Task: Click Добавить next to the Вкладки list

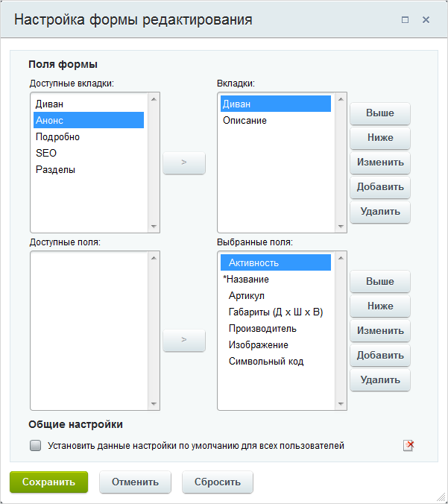Action: [380, 187]
